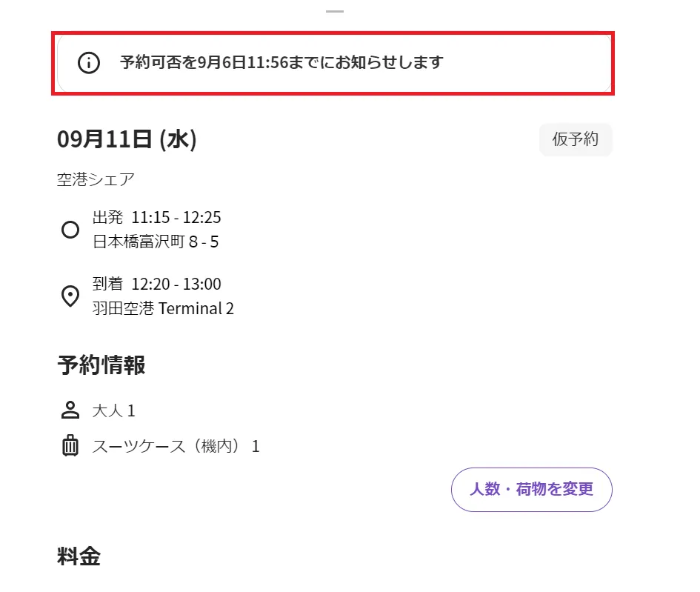Click the arrival location pin icon
700x592 pixels.
coord(70,296)
